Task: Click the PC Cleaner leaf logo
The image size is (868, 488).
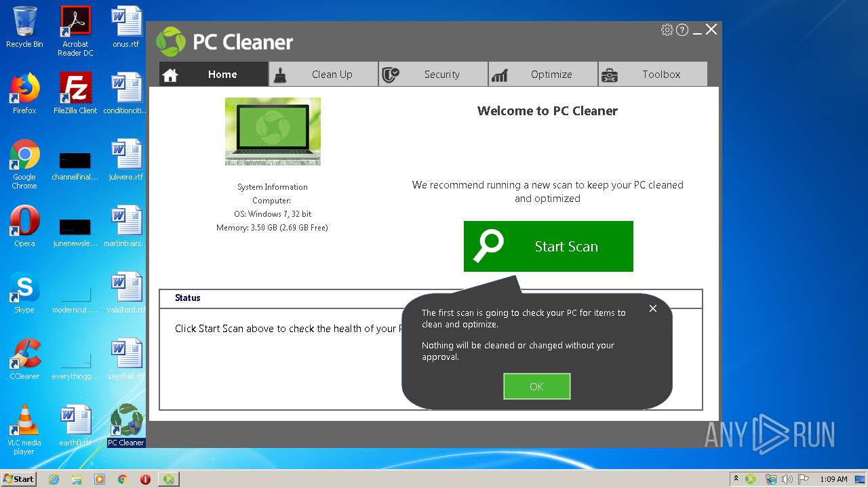Action: click(171, 42)
